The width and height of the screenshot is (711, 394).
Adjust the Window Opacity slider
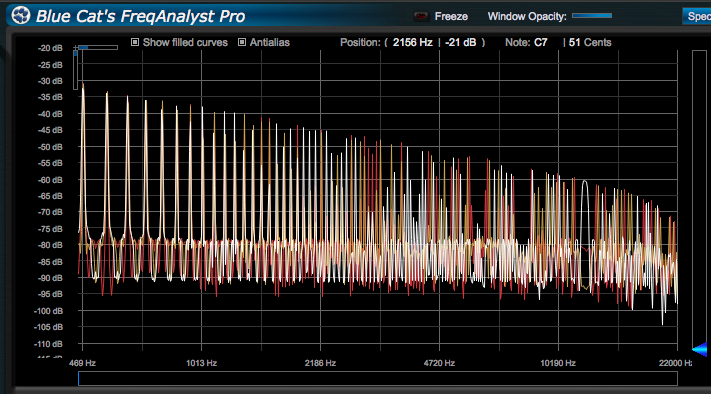(x=592, y=15)
